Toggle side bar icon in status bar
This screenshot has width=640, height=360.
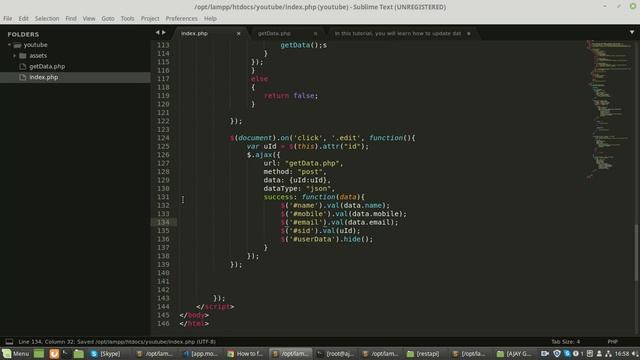9,342
